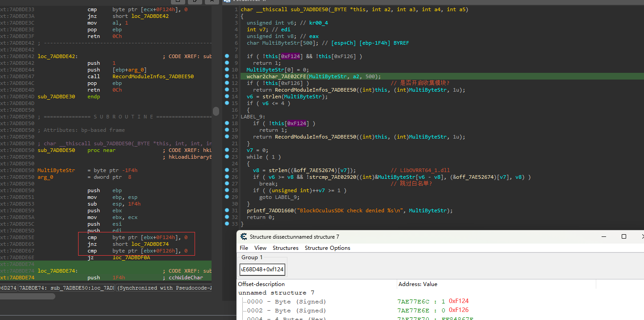
Task: Toggle breakpoint dot on pseudocode line 11
Action: pos(227,76)
